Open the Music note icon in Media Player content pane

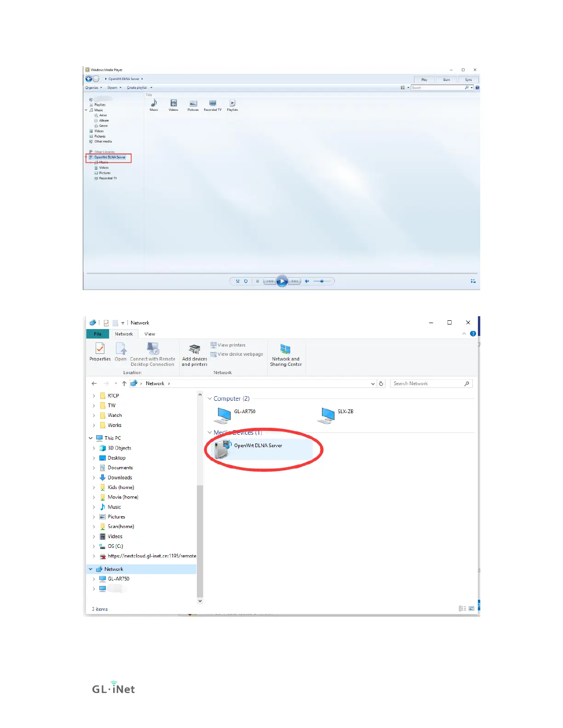tap(154, 103)
